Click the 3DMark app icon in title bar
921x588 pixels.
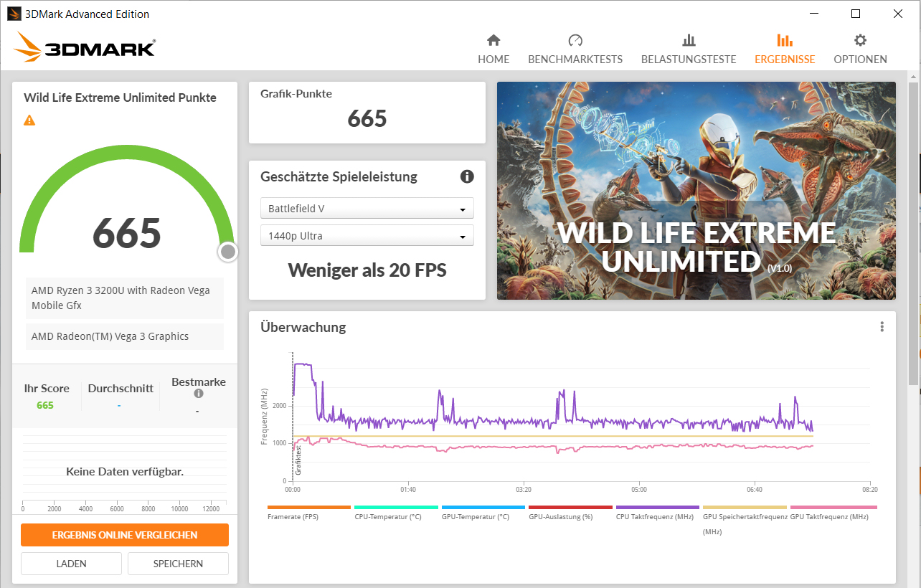click(x=14, y=14)
